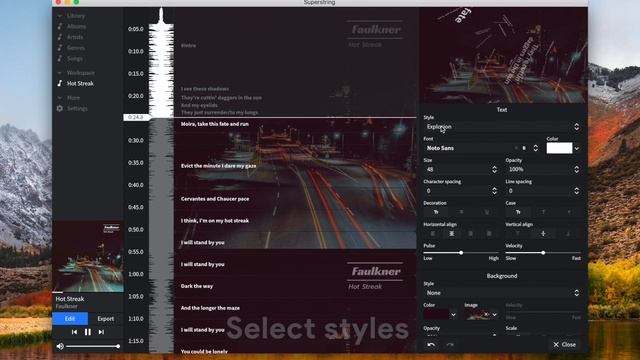The height and width of the screenshot is (360, 640).
Task: Adjust the volume slider
Action: (x=93, y=346)
